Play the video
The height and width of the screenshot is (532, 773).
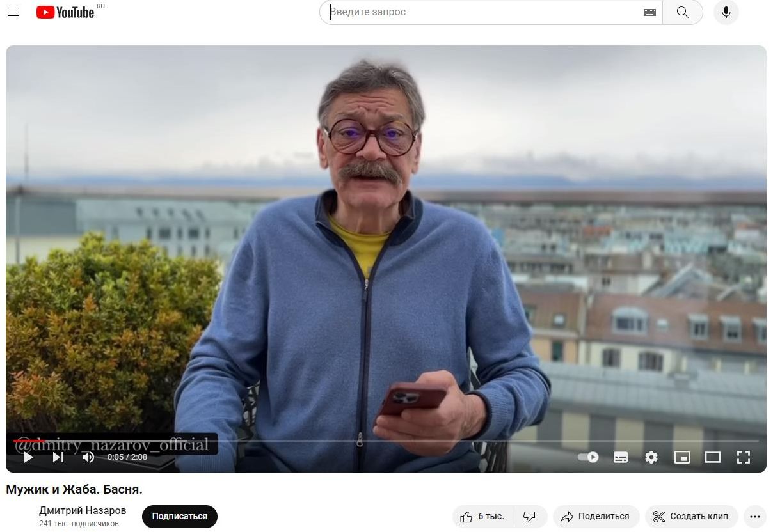pos(28,457)
